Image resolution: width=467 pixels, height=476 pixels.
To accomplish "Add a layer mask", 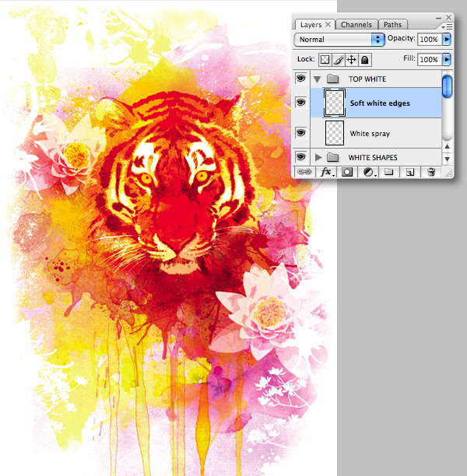I will [x=346, y=172].
